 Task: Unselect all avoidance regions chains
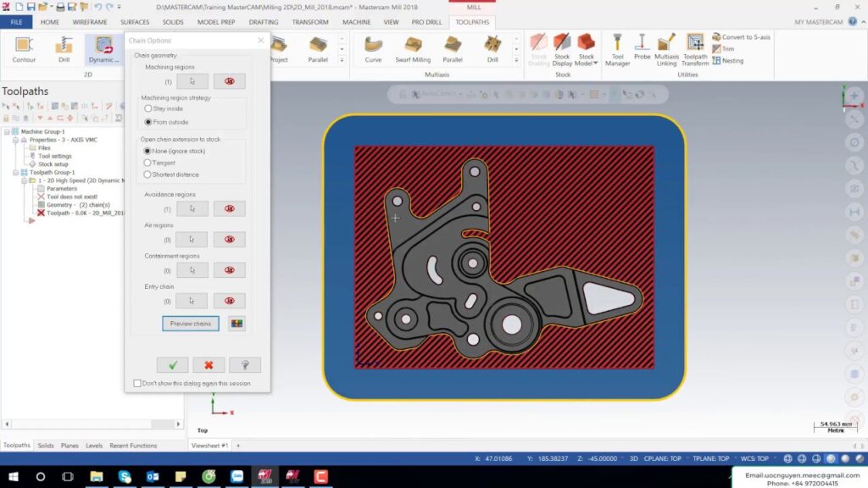pyautogui.click(x=229, y=208)
